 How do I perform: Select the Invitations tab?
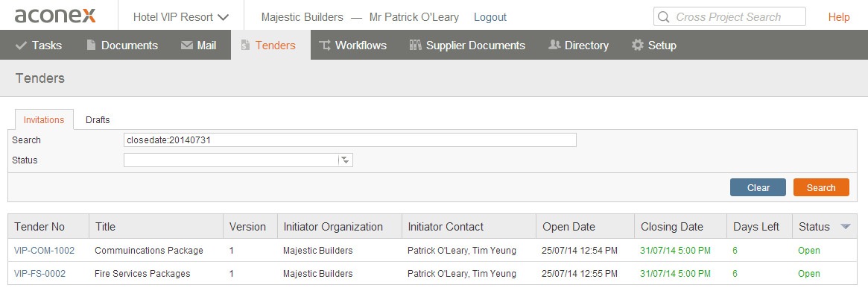[40, 119]
